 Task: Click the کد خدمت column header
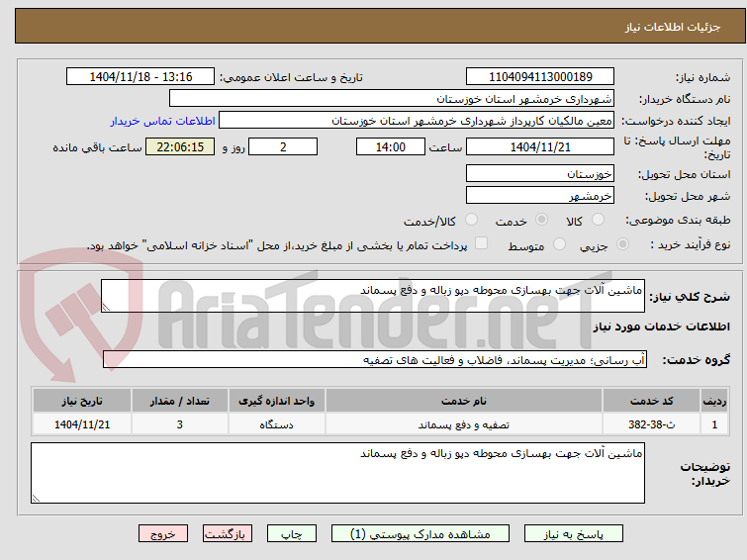(651, 401)
